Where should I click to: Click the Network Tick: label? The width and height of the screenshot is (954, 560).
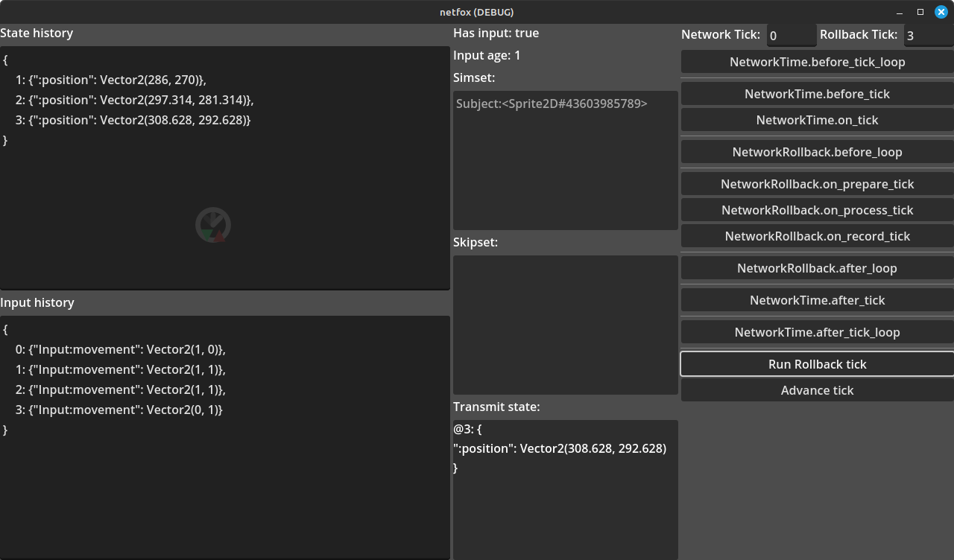pos(721,34)
